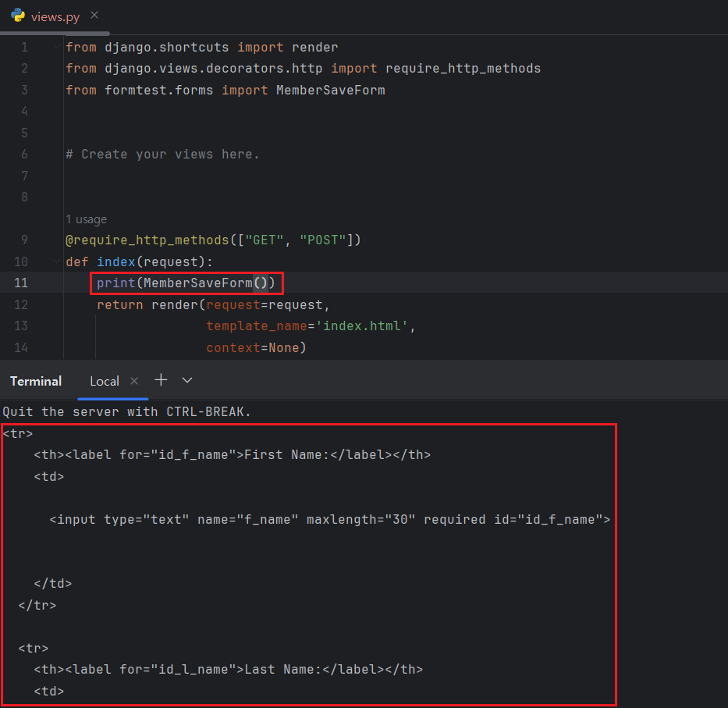Click 'index.html' string in template_name argument
Viewport: 728px width, 708px height.
tap(363, 326)
